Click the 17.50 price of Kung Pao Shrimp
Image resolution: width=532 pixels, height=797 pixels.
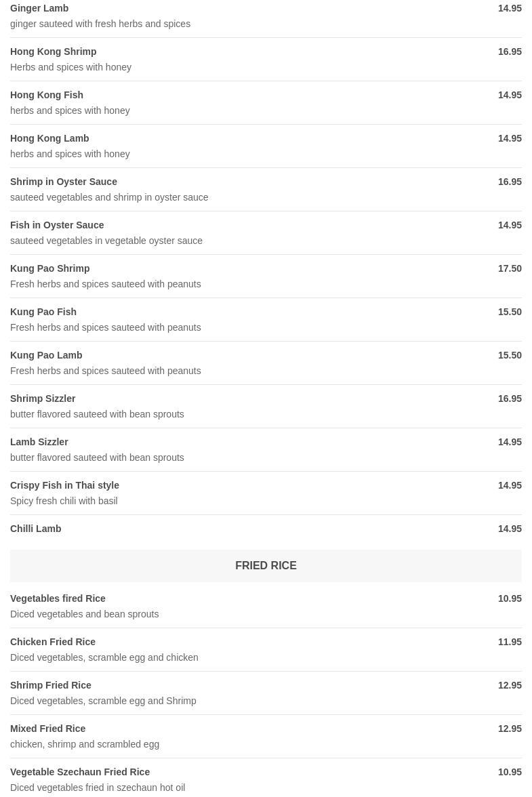click(x=510, y=268)
